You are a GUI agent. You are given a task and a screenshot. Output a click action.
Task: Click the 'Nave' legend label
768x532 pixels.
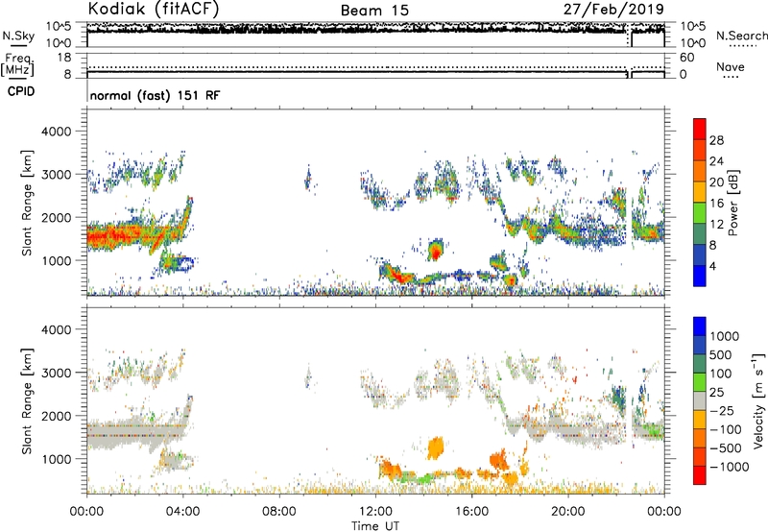(731, 66)
